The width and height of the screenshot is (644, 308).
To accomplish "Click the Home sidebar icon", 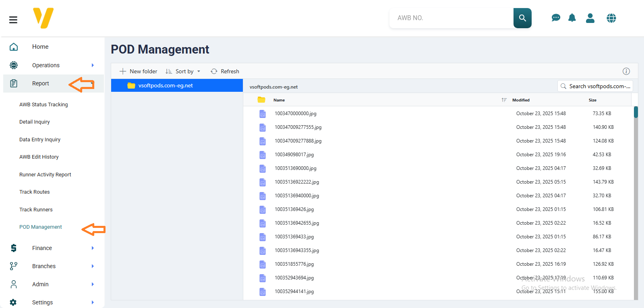I will click(14, 47).
